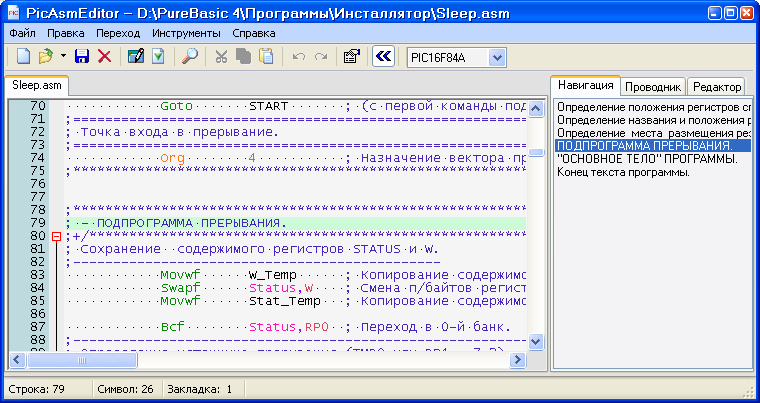The image size is (760, 403).
Task: Create a new file with the blank page icon
Action: [x=24, y=57]
